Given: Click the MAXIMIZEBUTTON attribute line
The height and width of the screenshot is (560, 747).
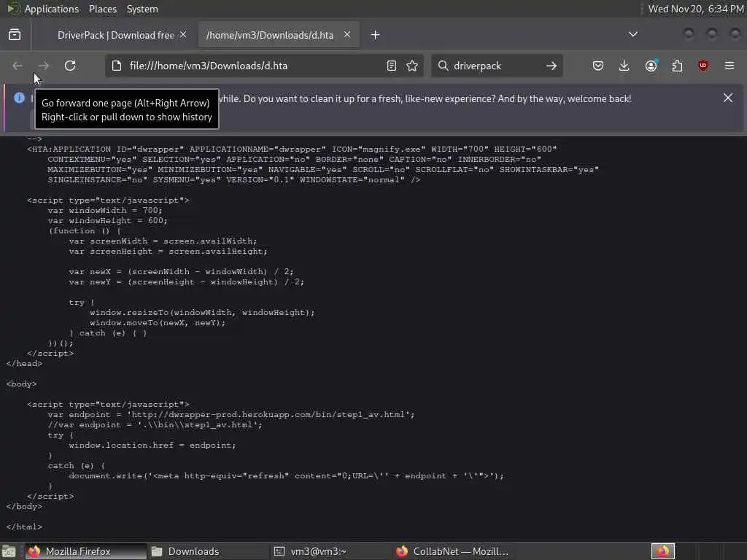Looking at the screenshot, I should 323,169.
